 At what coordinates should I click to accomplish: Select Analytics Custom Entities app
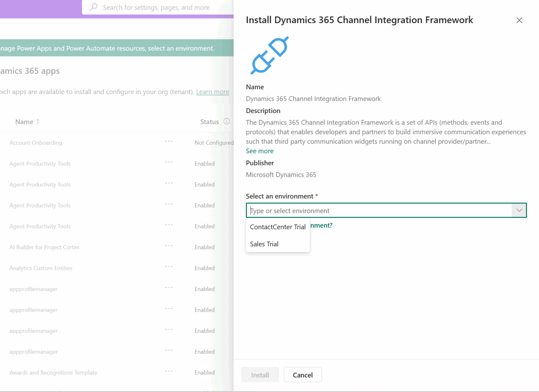click(x=41, y=268)
